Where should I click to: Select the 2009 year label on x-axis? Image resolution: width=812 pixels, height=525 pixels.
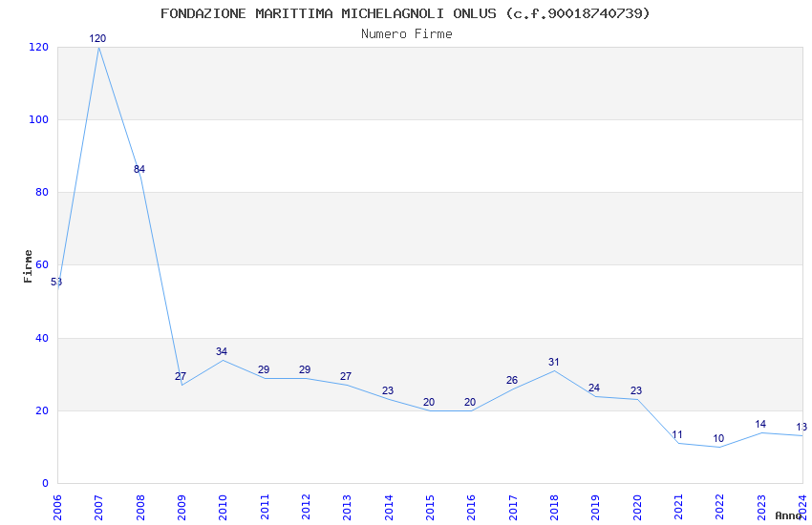click(x=182, y=508)
